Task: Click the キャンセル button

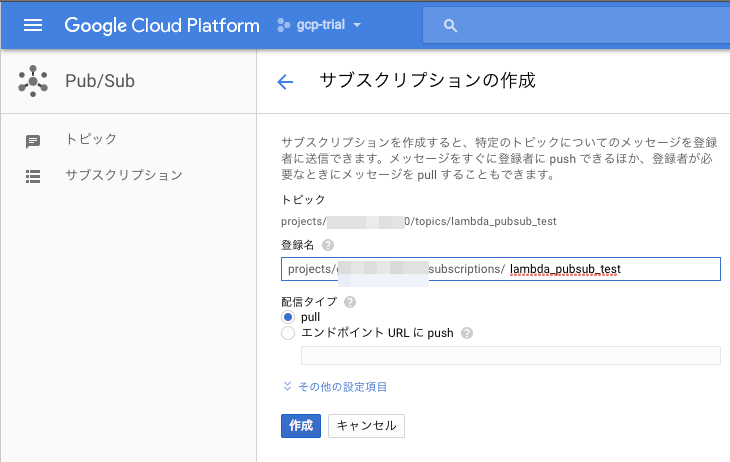Action: (x=366, y=426)
